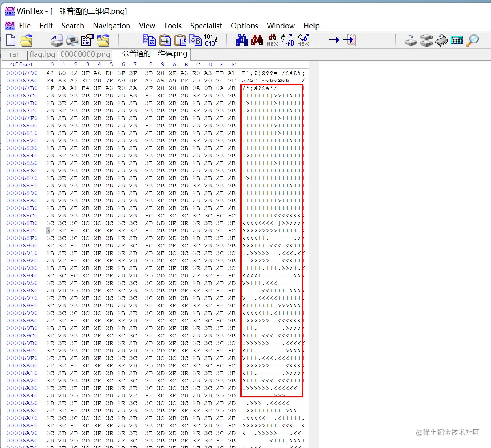Click the Write clipboard icon
491x448 pixels.
(x=165, y=40)
